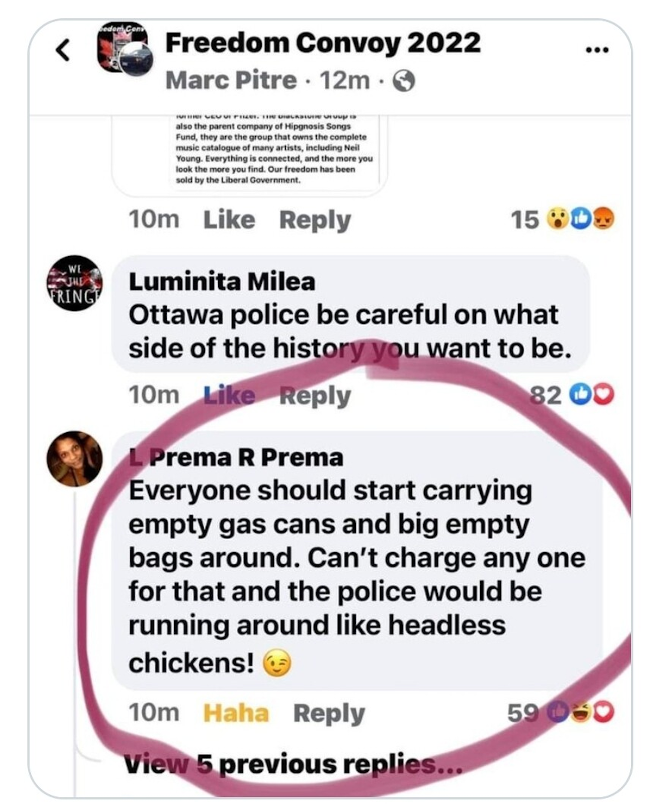Toggle Like on Luminita Milea's comment
The width and height of the screenshot is (672, 804).
229,396
